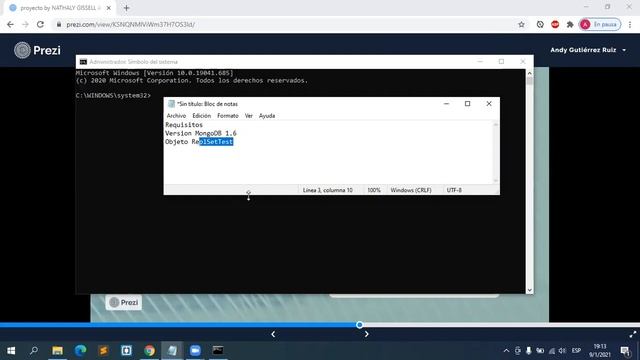
Task: Open notification center
Action: tap(625, 350)
